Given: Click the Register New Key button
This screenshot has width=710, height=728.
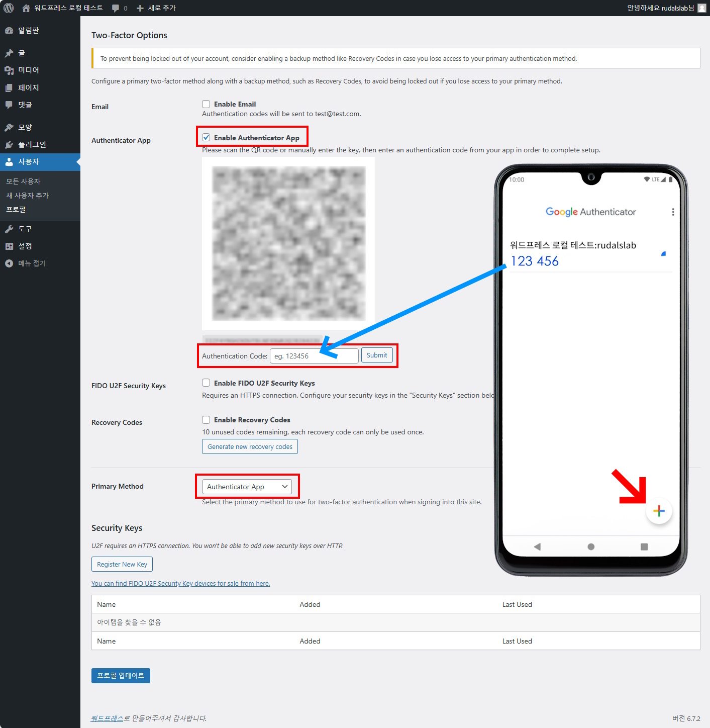Looking at the screenshot, I should click(122, 564).
